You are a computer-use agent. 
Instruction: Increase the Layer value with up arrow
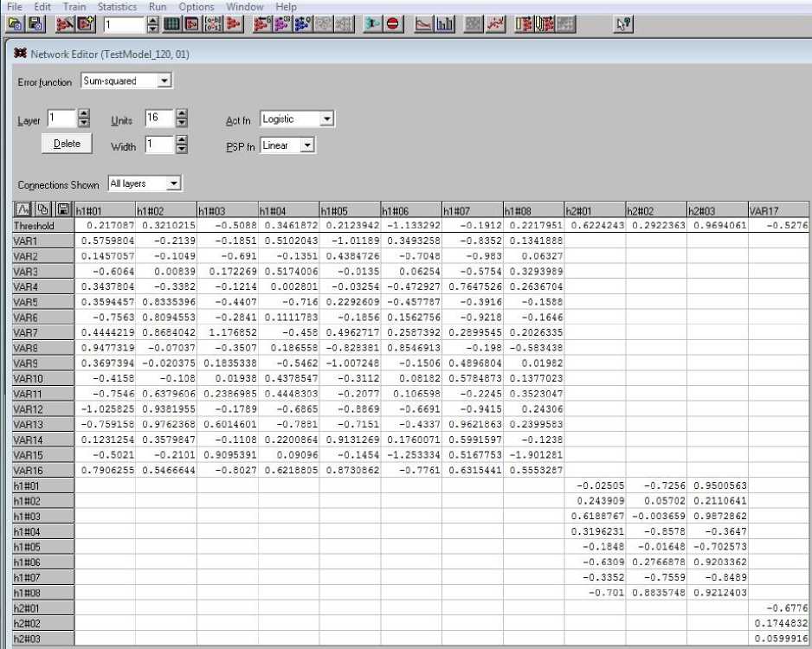(x=83, y=114)
